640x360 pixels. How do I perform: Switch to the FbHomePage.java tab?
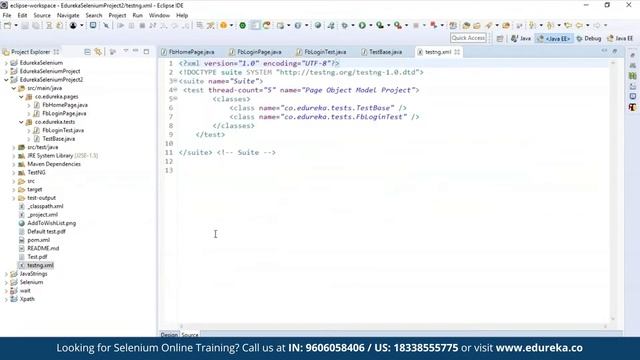pyautogui.click(x=188, y=52)
